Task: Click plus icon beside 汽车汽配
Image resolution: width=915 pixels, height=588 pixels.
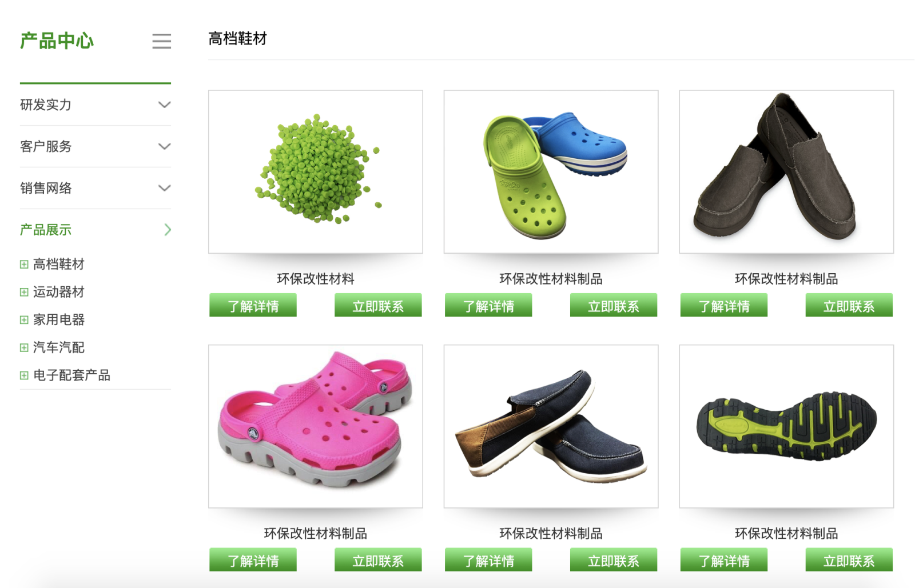Action: point(24,347)
